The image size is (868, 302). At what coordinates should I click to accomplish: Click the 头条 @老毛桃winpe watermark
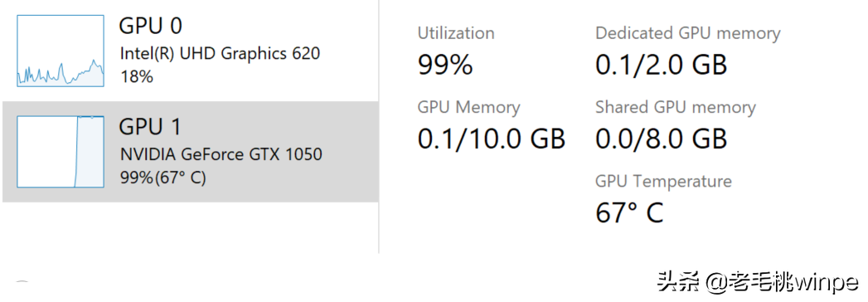click(x=757, y=281)
